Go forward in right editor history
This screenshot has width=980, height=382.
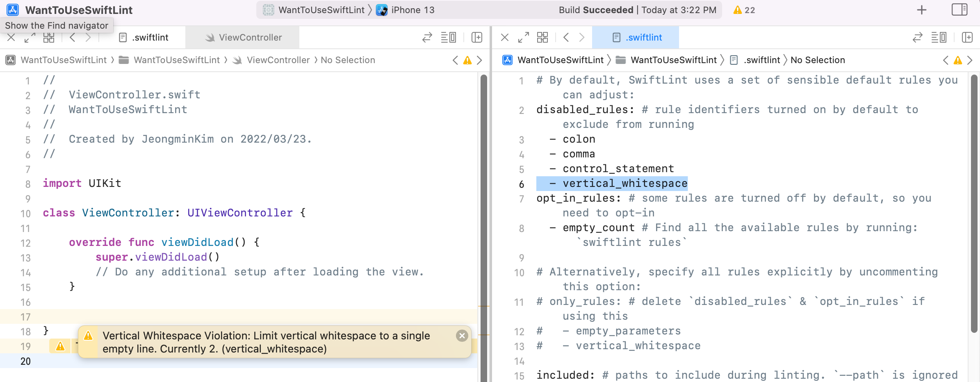(582, 38)
